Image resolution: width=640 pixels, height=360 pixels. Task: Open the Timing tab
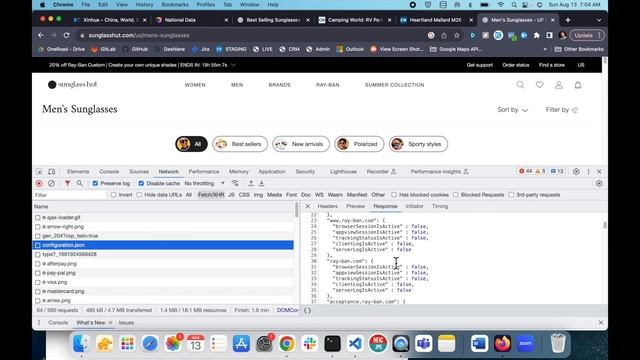pos(440,206)
